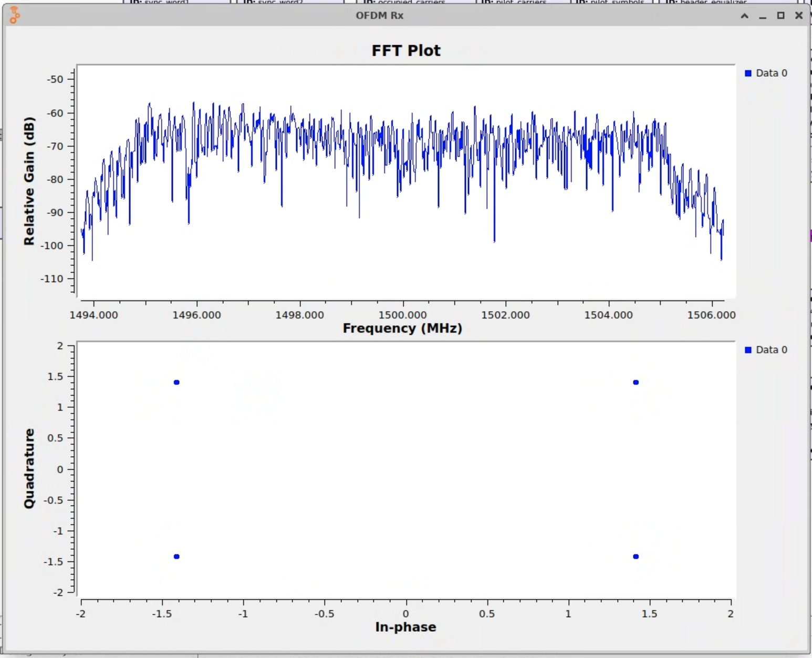This screenshot has height=658, width=812.
Task: Click the GNU Radio icon in title bar
Action: pos(15,15)
